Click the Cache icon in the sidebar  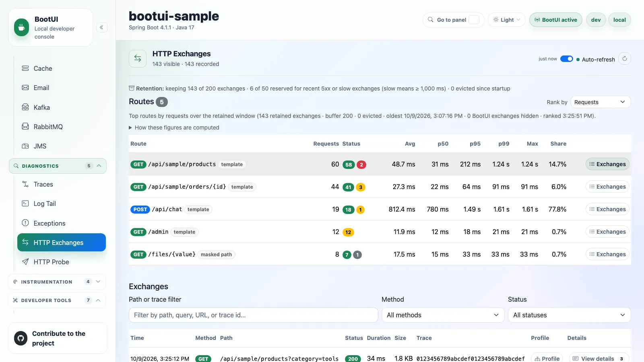click(25, 68)
